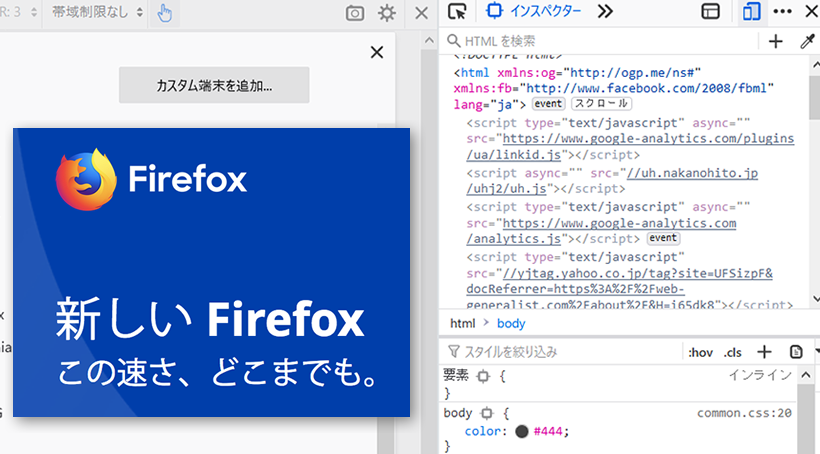
Task: Open the google-analytics analytics.js link
Action: (601, 231)
